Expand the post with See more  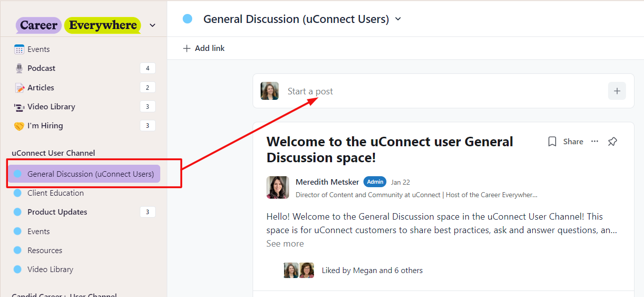[x=285, y=244]
